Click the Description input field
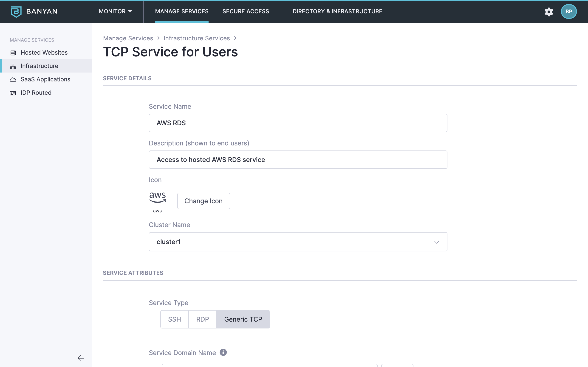Screen dimensions: 588x367 (298, 160)
